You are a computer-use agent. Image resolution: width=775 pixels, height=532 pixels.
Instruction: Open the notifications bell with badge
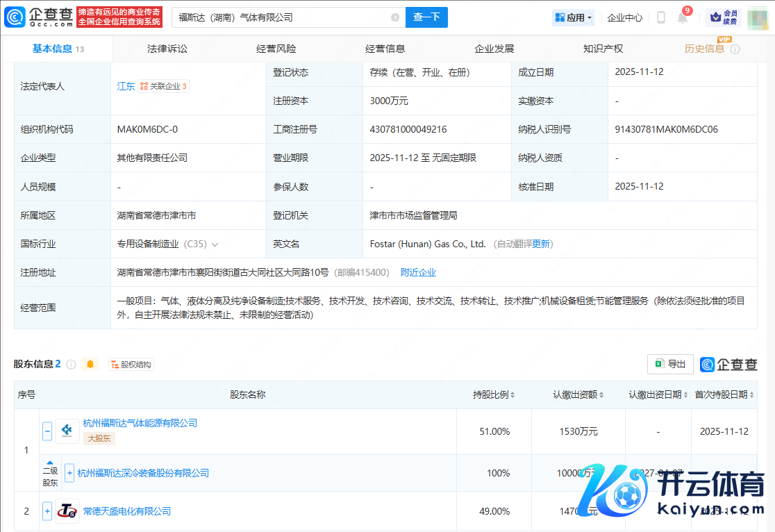pos(683,17)
